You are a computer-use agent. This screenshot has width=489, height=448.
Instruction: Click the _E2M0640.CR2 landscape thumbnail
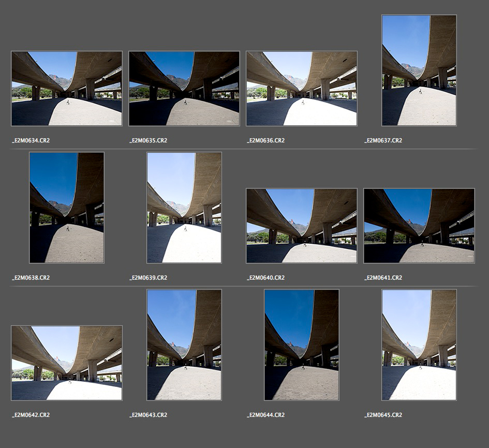tap(302, 226)
